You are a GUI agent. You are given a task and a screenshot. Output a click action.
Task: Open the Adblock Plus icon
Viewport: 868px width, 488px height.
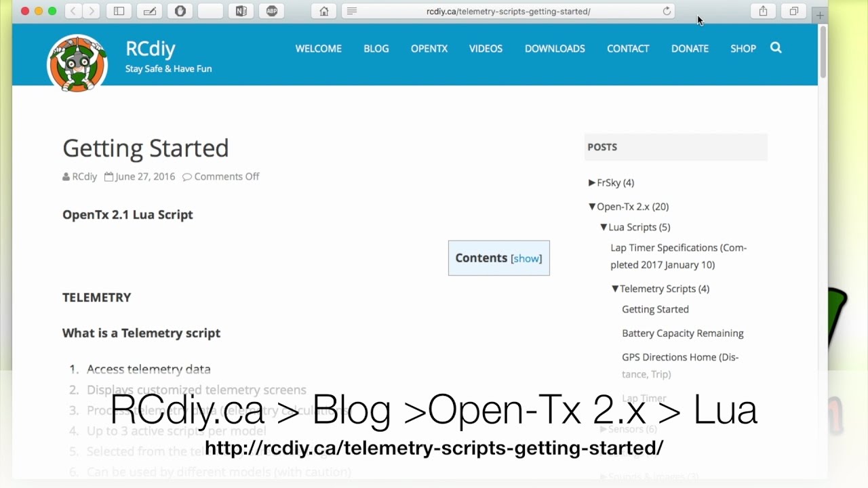click(271, 11)
